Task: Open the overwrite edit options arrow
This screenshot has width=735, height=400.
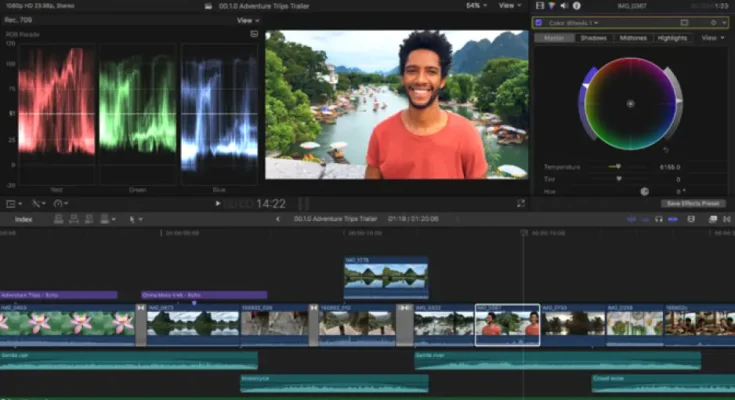Action: point(113,219)
